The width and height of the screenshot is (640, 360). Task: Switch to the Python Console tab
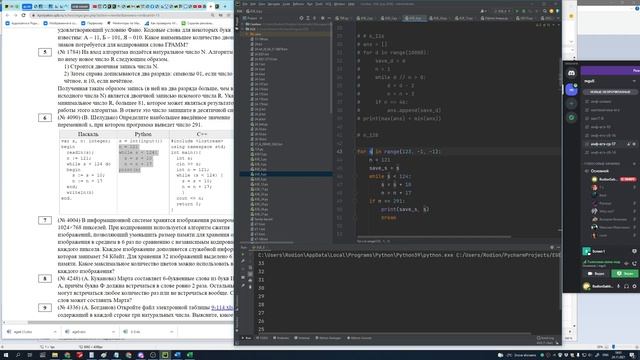(359, 338)
